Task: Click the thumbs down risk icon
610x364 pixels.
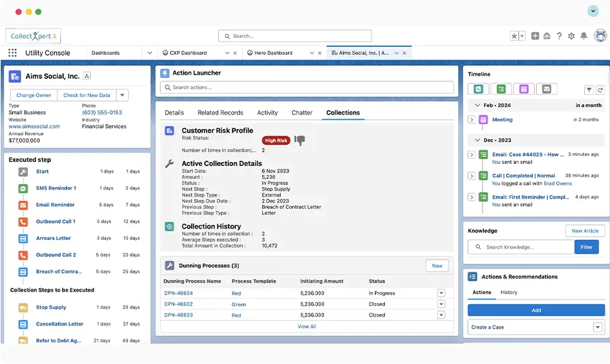Action: pyautogui.click(x=300, y=140)
